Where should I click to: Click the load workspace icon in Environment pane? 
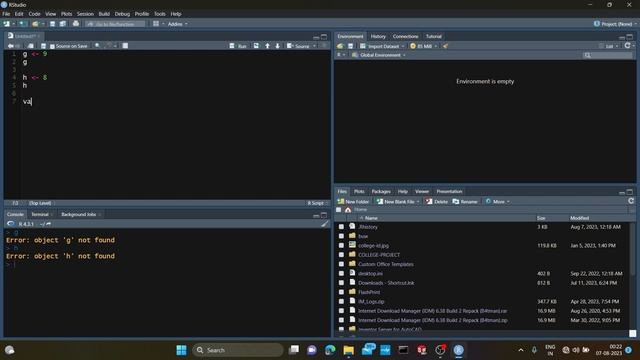[x=340, y=46]
